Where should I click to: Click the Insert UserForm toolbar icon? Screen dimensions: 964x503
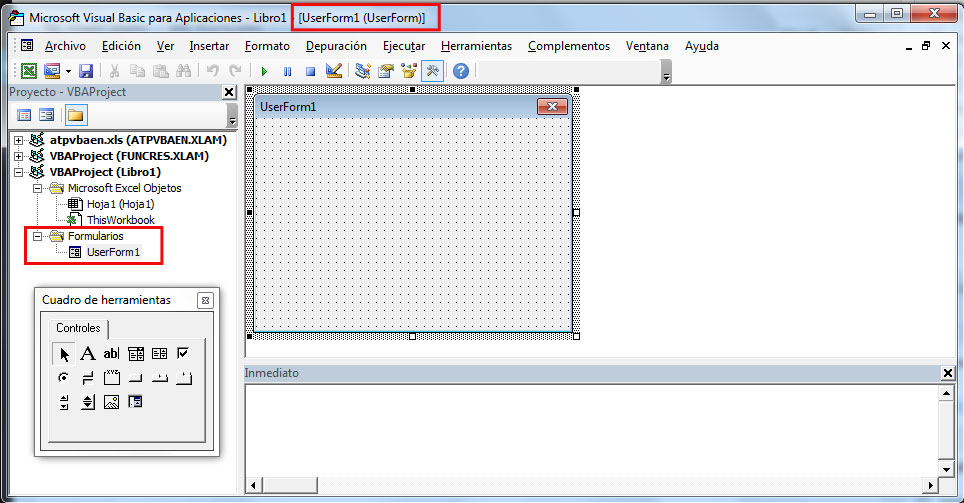[x=52, y=71]
